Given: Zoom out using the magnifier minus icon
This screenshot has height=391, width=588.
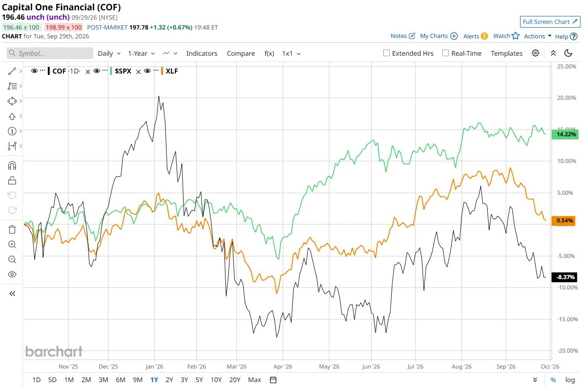Looking at the screenshot, I should tap(12, 259).
